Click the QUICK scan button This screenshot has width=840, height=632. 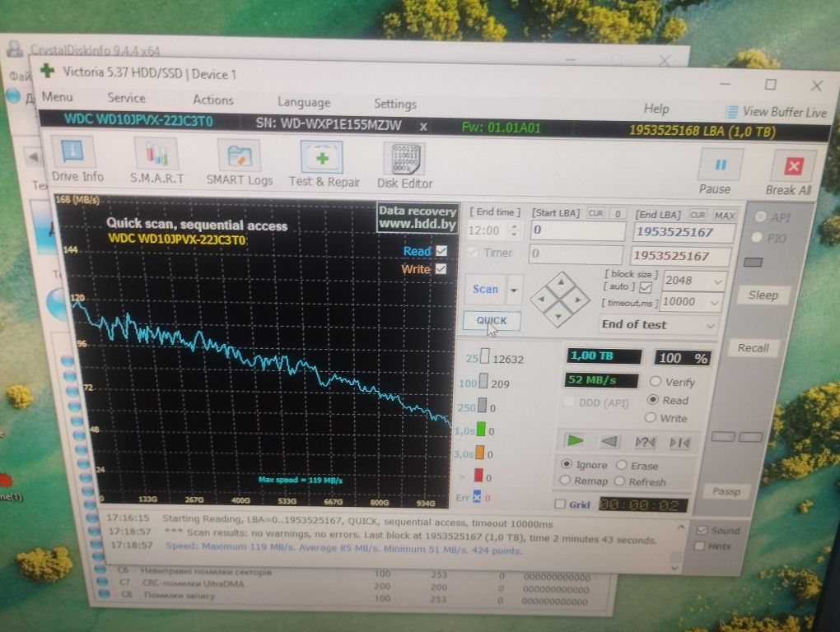pos(492,321)
